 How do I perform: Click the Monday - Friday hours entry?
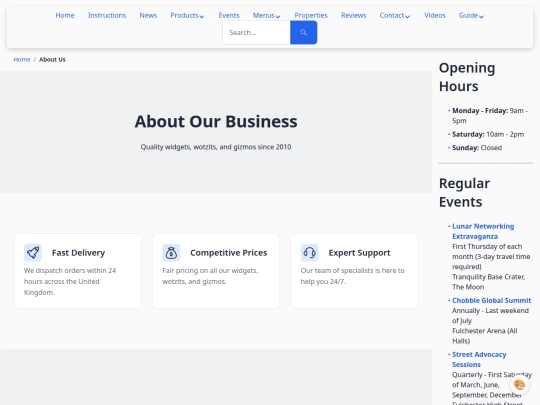point(490,116)
